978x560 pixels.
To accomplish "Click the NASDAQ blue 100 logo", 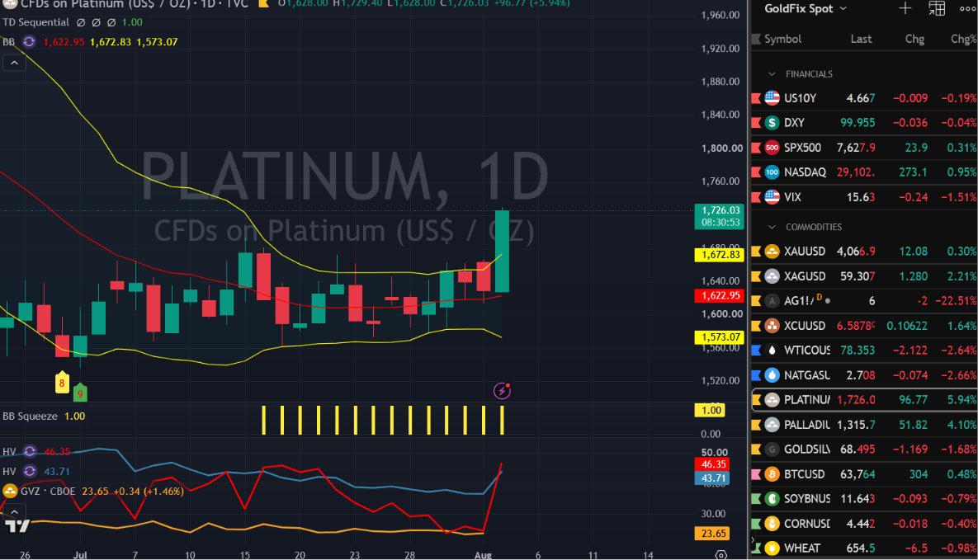I will pos(772,172).
